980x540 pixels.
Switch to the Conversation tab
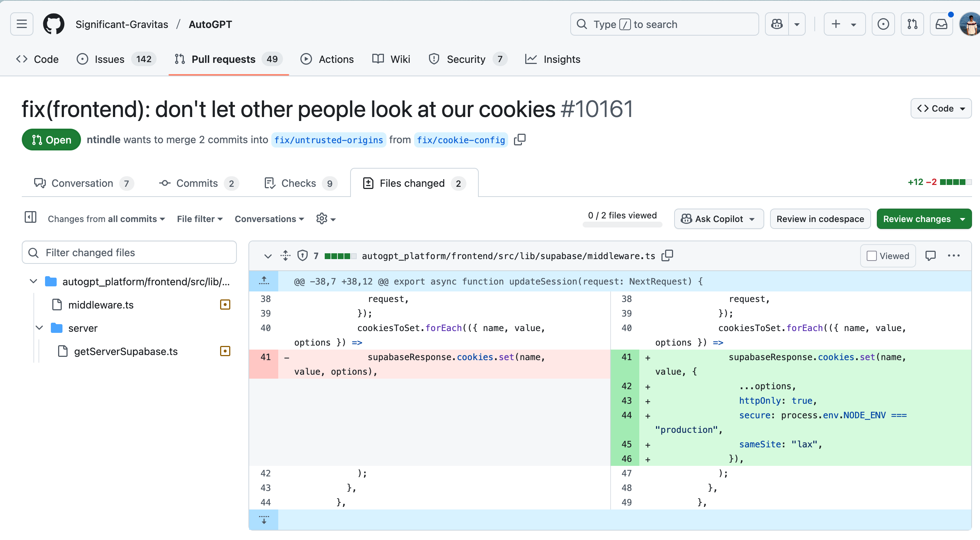pos(84,184)
